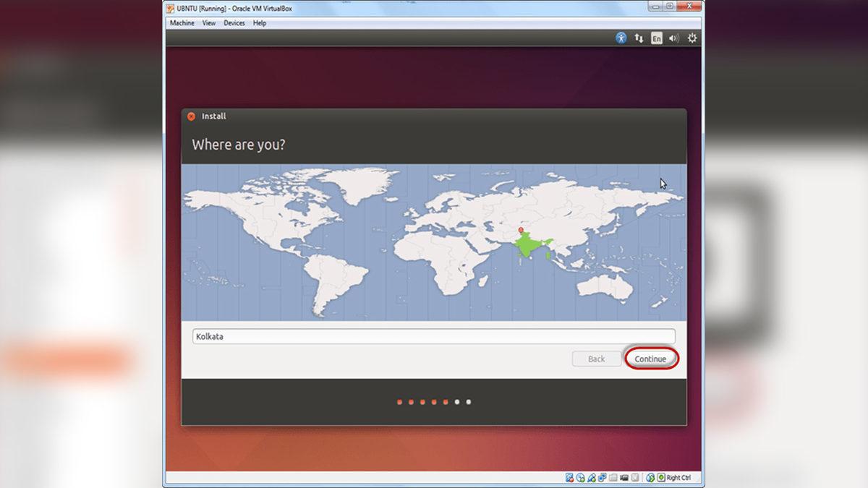Viewport: 868px width, 488px height.
Task: Open the En keyboard layout indicator
Action: pos(656,38)
